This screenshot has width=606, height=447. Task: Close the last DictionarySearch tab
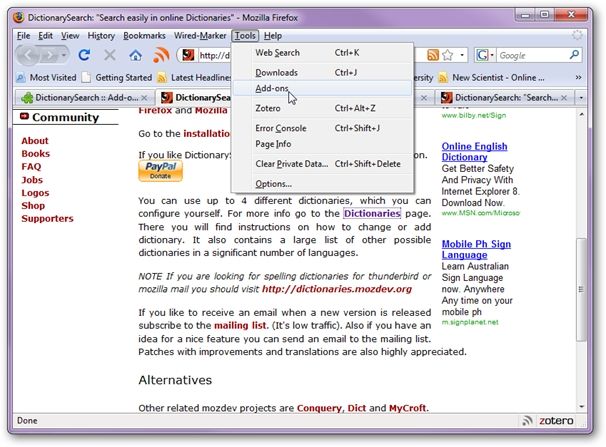click(x=564, y=98)
